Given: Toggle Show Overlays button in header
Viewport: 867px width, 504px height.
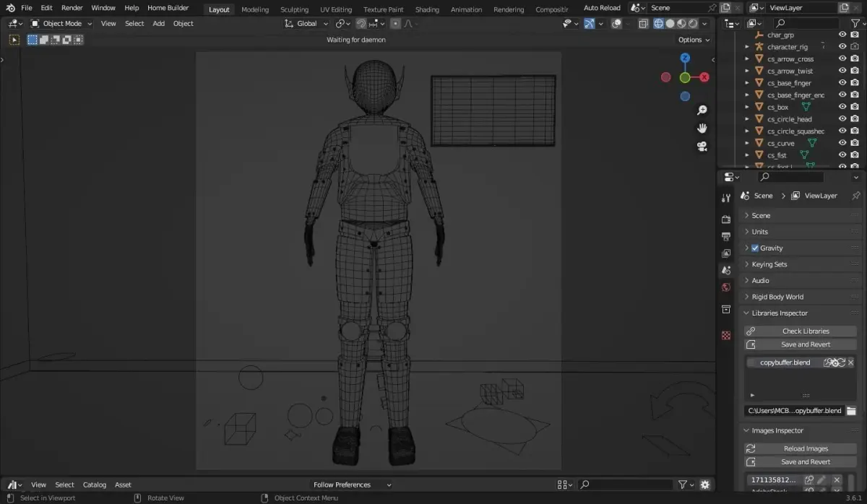Looking at the screenshot, I should click(616, 23).
